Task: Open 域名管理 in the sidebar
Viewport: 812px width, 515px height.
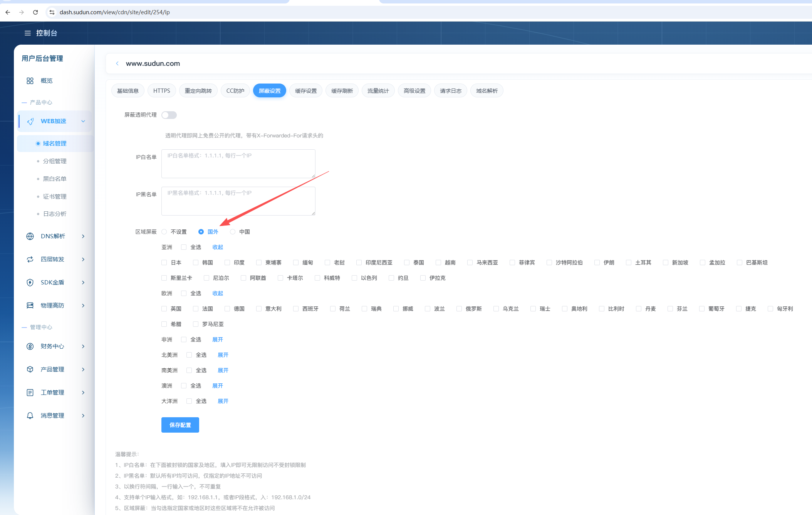Action: point(55,144)
